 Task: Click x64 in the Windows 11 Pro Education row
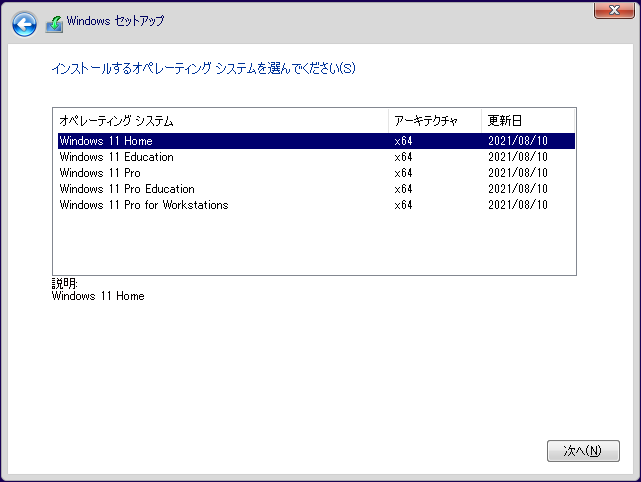[x=403, y=189]
